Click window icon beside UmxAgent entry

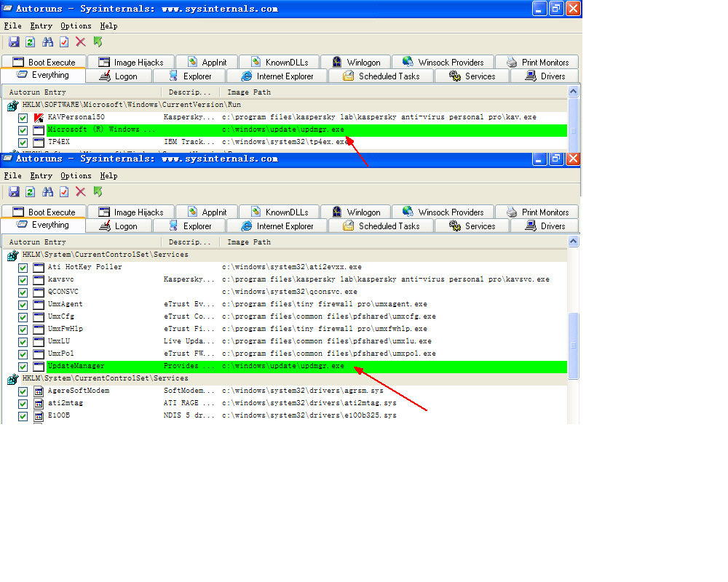click(x=39, y=305)
